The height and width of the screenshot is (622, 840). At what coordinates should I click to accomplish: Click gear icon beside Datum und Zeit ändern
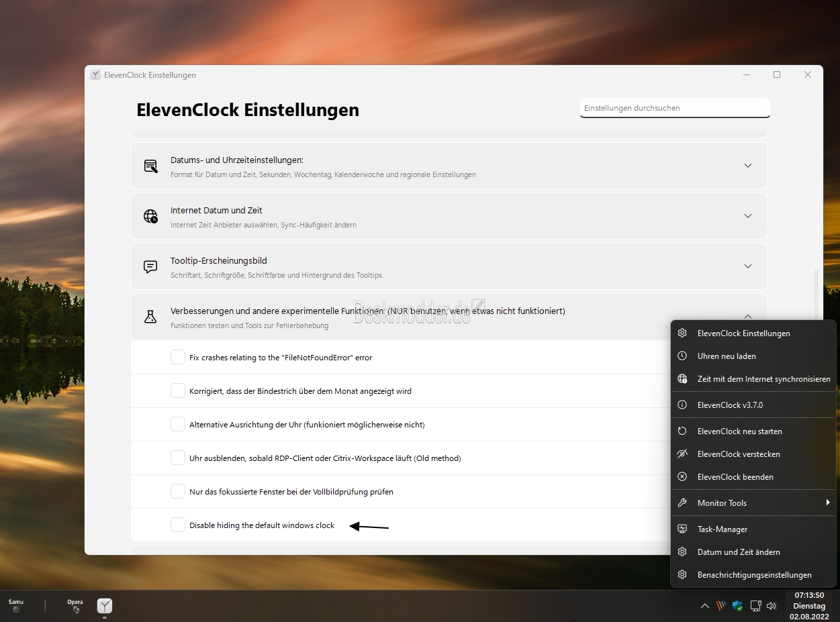coord(682,552)
